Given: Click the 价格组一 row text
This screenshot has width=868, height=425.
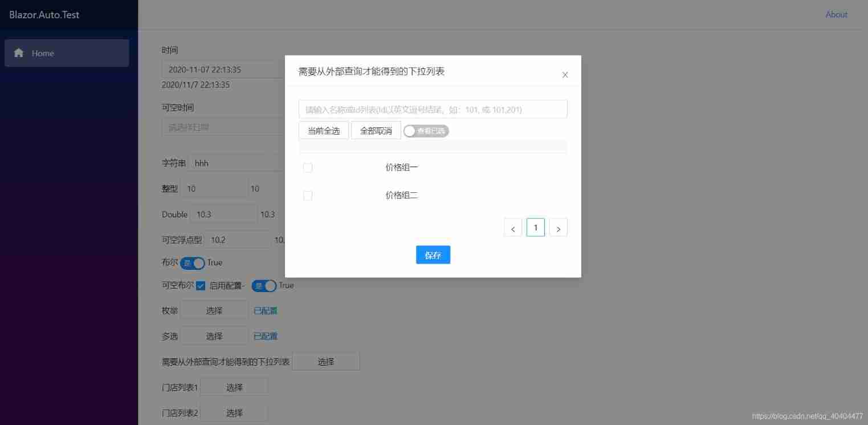Looking at the screenshot, I should (402, 168).
